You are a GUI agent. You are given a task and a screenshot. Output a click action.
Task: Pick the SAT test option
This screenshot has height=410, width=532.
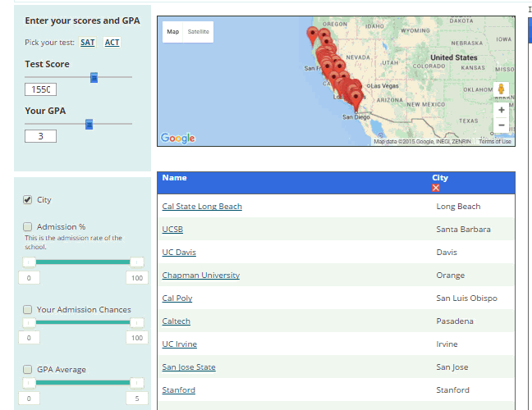[x=87, y=42]
